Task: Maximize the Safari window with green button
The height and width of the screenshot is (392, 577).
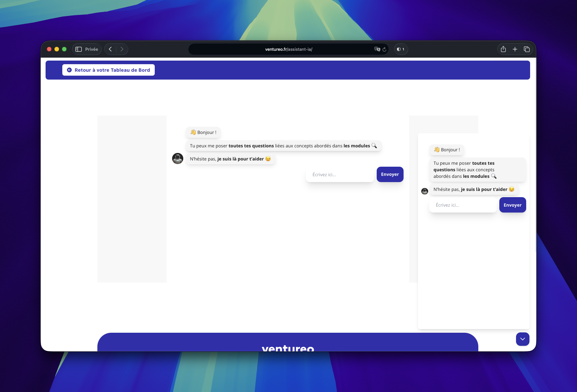Action: click(64, 49)
